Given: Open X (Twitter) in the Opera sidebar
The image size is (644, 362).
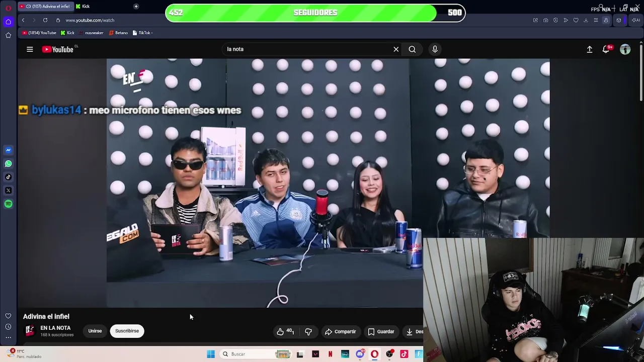Looking at the screenshot, I should click(8, 191).
